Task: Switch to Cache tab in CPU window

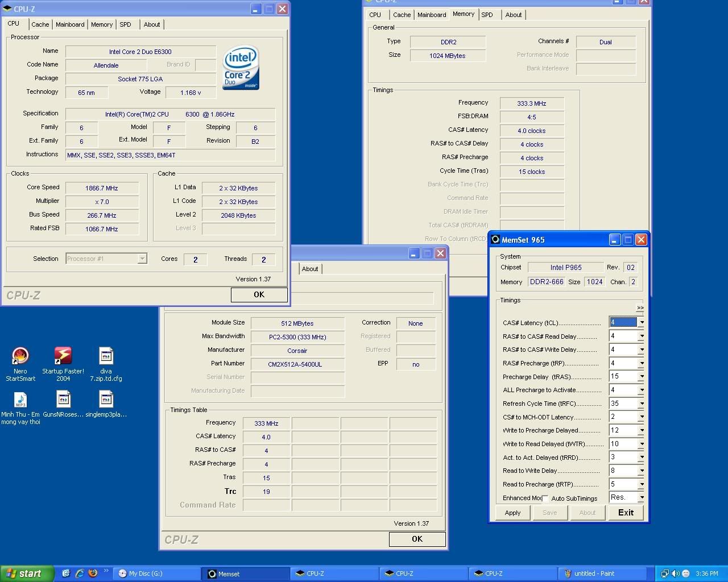Action: click(x=40, y=24)
